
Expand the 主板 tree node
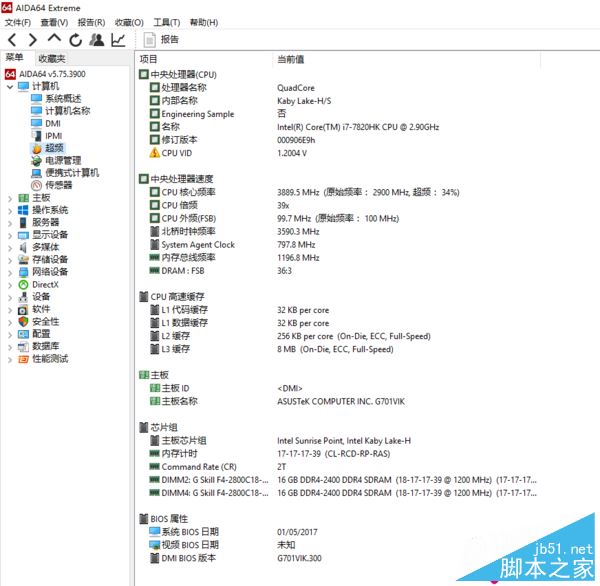pyautogui.click(x=10, y=198)
